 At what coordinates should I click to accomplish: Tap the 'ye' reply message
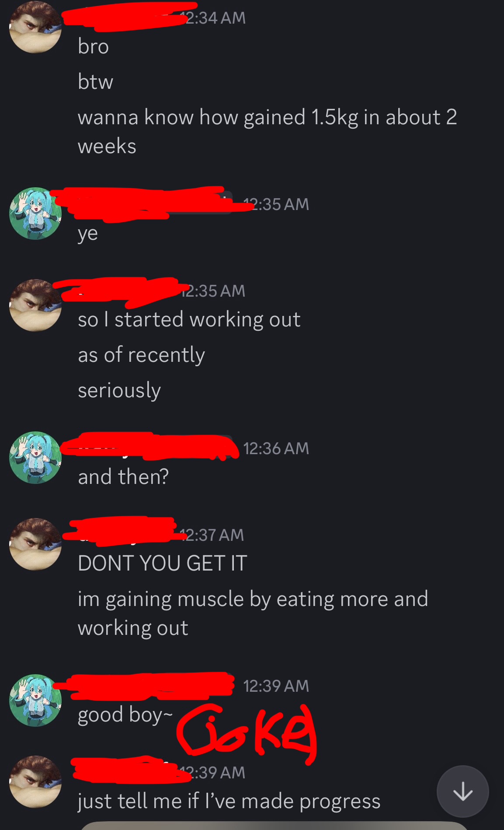[x=87, y=234]
